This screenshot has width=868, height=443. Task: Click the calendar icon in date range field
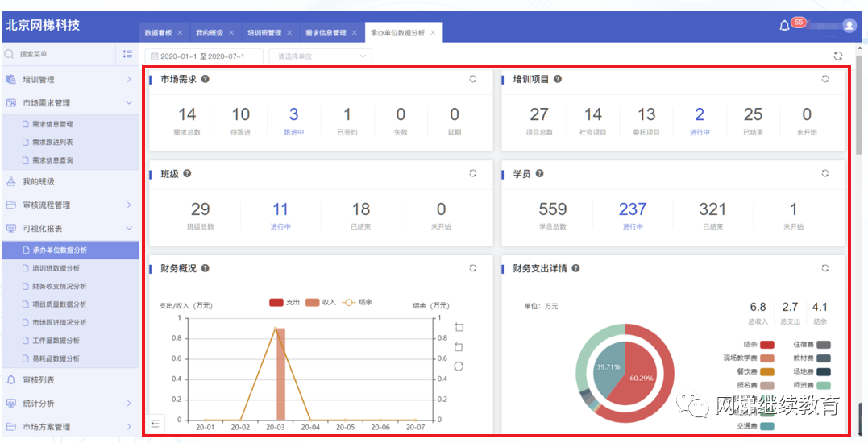153,56
